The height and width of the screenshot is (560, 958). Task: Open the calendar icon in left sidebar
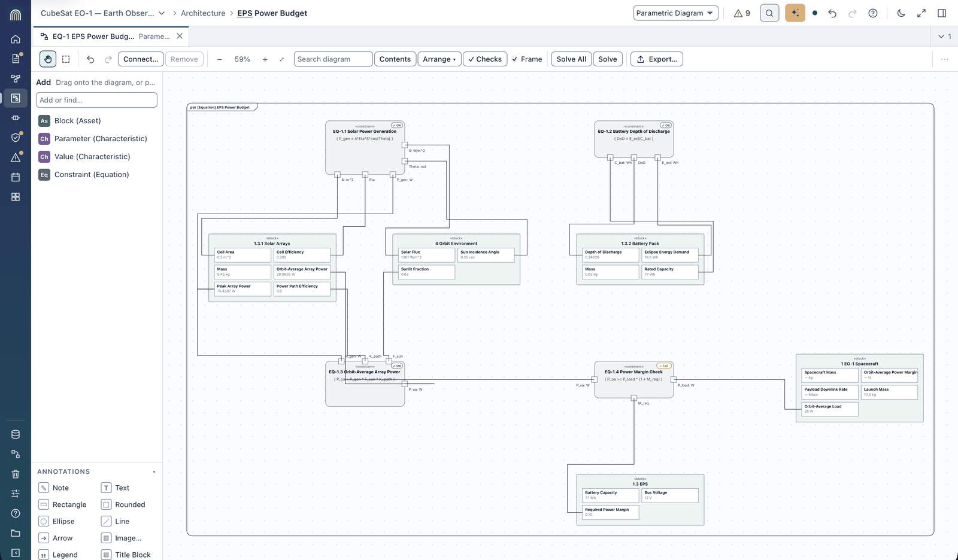16,177
